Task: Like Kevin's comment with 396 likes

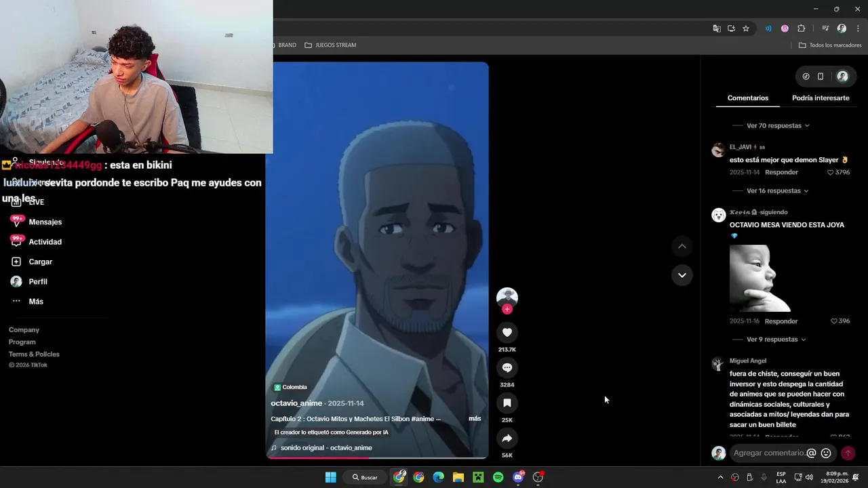Action: pyautogui.click(x=834, y=321)
